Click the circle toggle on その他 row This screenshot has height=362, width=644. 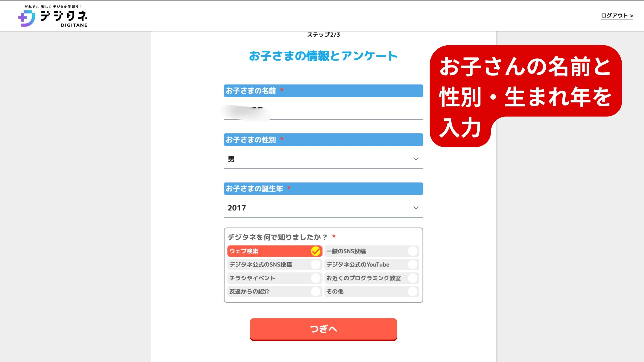click(413, 292)
